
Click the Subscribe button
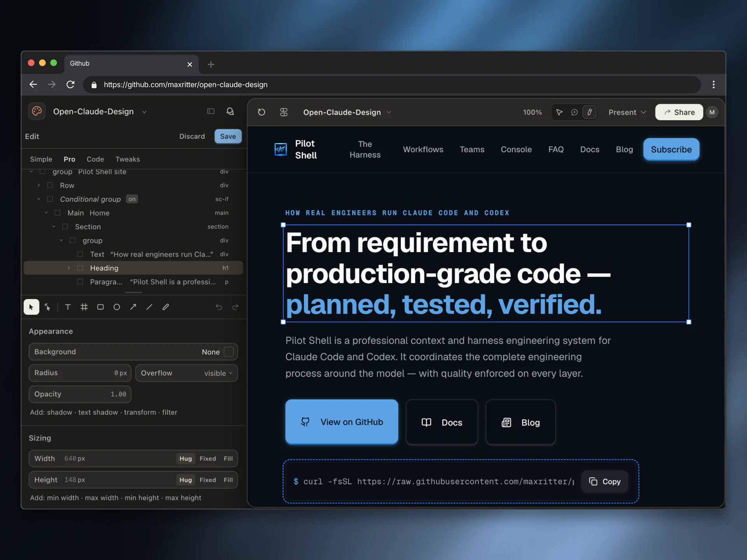click(671, 149)
